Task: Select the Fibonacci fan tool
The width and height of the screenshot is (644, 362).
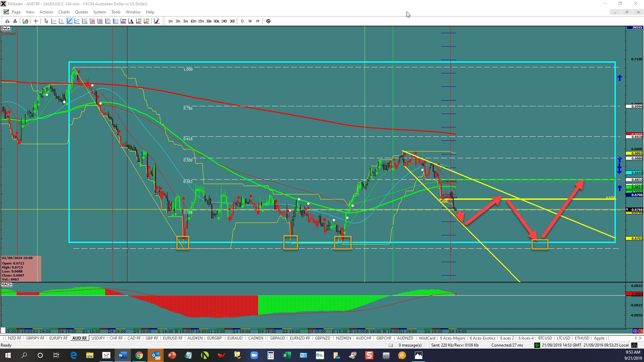Action: [x=108, y=21]
